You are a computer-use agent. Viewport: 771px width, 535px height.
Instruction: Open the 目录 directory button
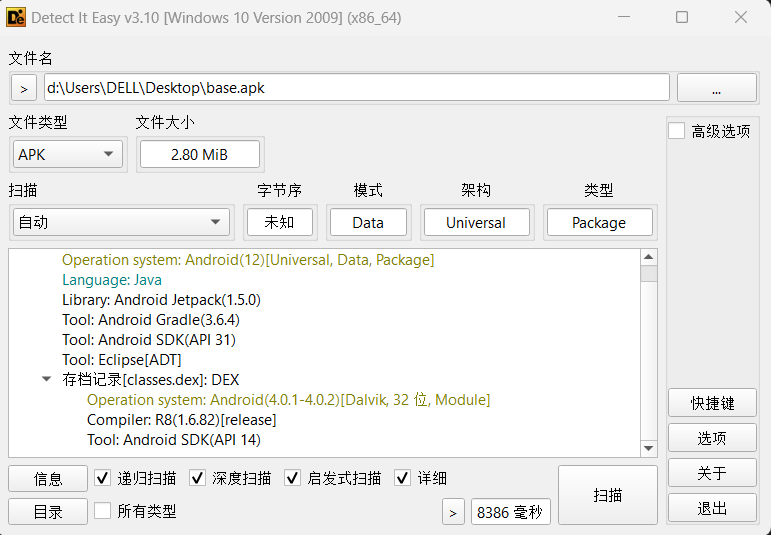(x=48, y=511)
